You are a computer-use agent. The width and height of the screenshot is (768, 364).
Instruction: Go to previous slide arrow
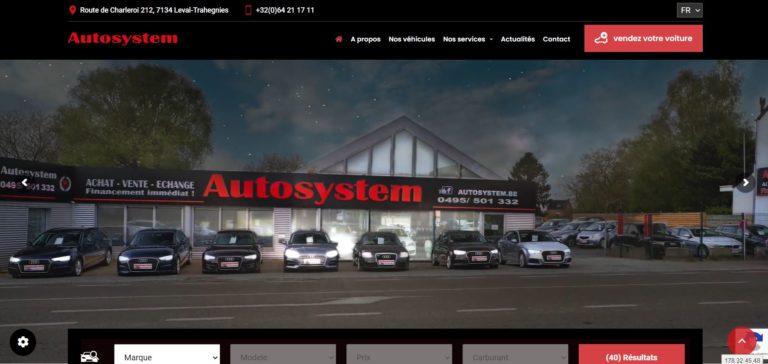(x=24, y=182)
